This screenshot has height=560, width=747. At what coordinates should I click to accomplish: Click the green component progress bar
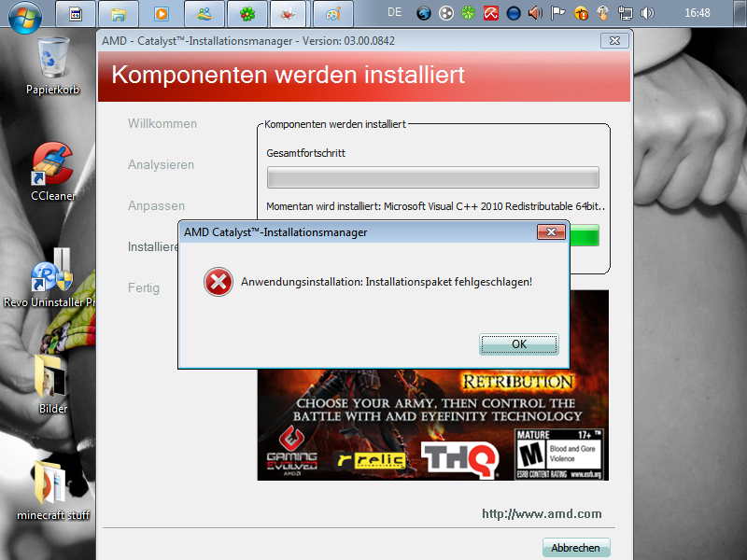tap(585, 235)
